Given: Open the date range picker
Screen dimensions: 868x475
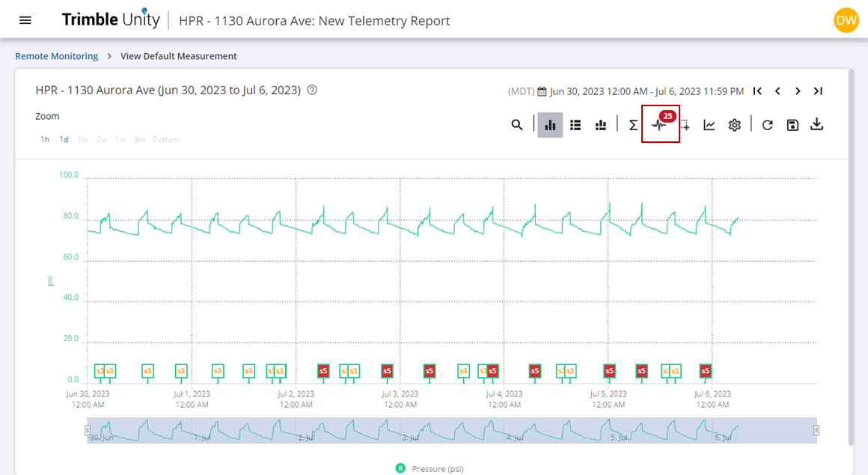Looking at the screenshot, I should pos(641,91).
